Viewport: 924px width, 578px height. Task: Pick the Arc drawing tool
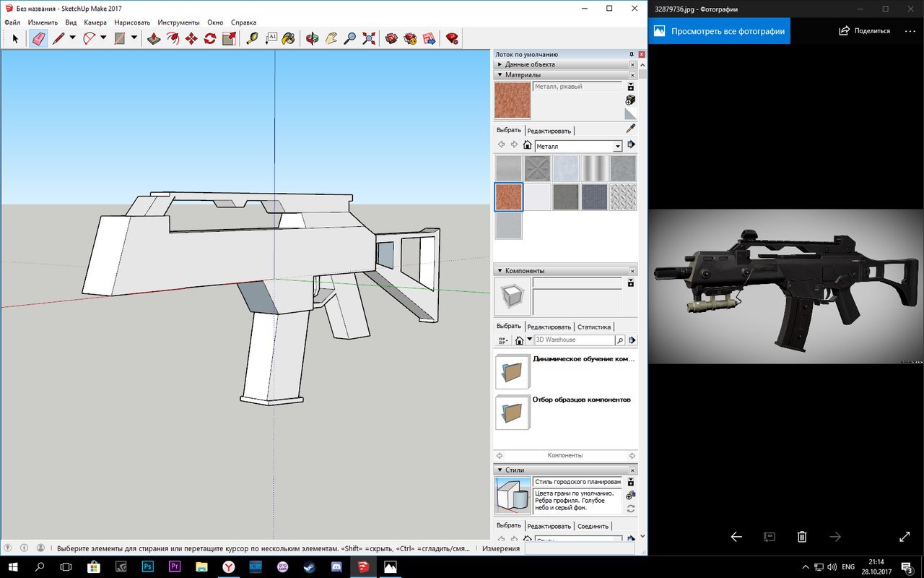tap(90, 38)
